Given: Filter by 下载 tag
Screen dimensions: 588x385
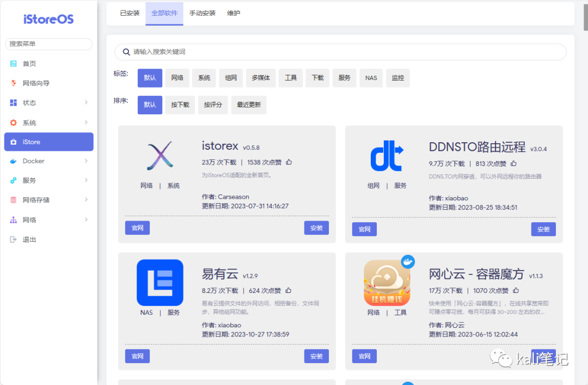Looking at the screenshot, I should 317,78.
